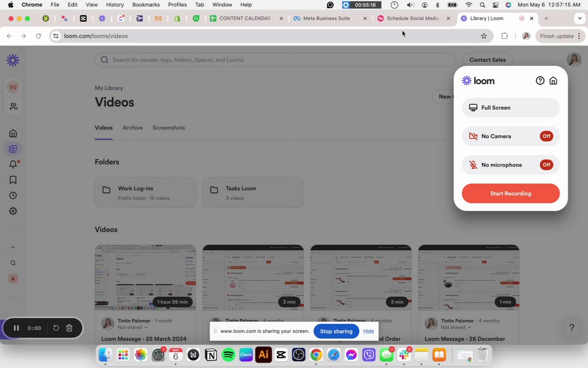Image resolution: width=588 pixels, height=368 pixels.
Task: Click the Chrome address bar URL
Action: point(96,36)
